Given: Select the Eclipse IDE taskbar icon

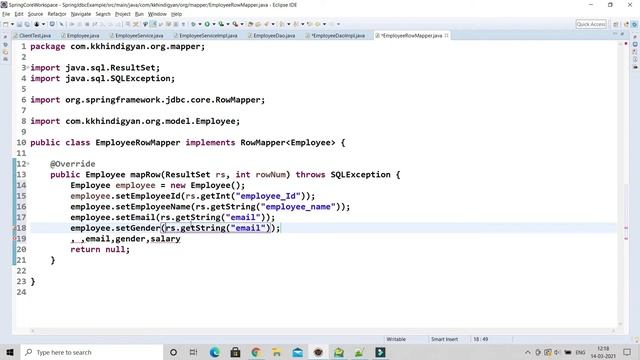Looking at the screenshot, I should pos(318,352).
